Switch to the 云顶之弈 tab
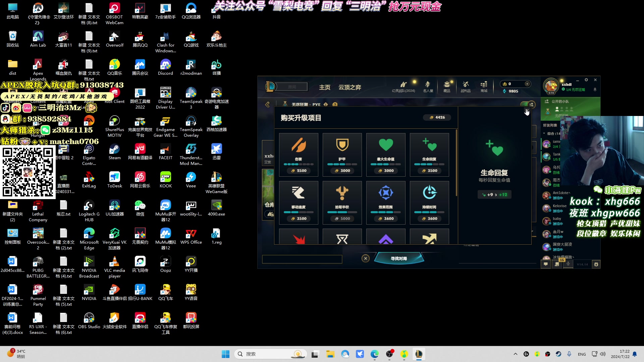Viewport: 644px width, 362px height. tap(350, 87)
